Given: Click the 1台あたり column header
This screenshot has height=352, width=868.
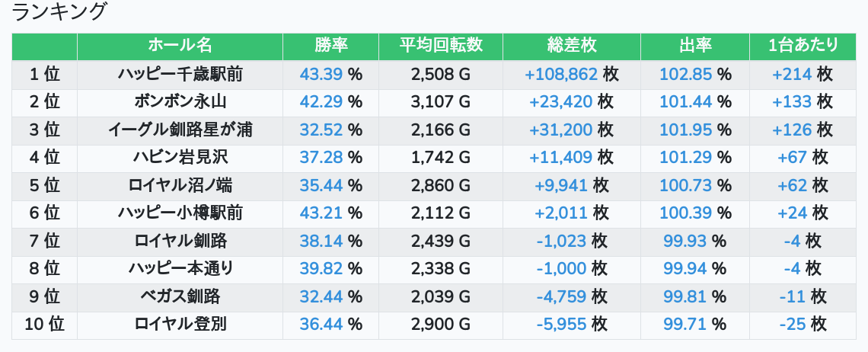Looking at the screenshot, I should pyautogui.click(x=803, y=46).
